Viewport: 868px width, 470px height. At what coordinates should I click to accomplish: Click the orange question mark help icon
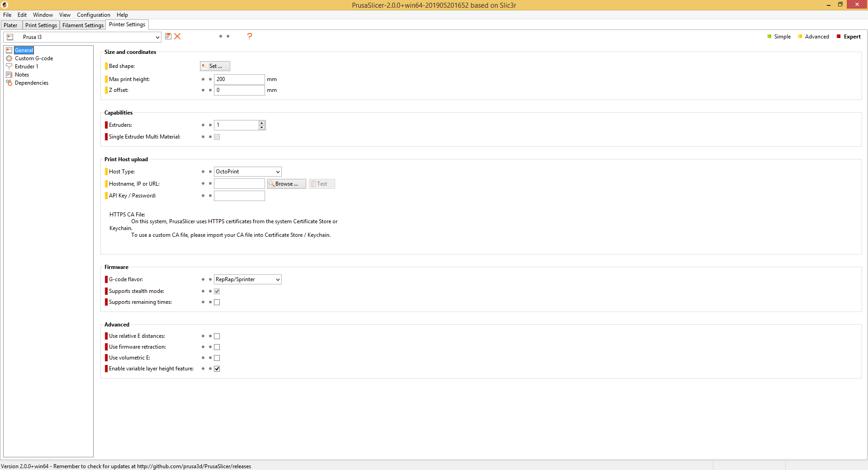point(250,36)
